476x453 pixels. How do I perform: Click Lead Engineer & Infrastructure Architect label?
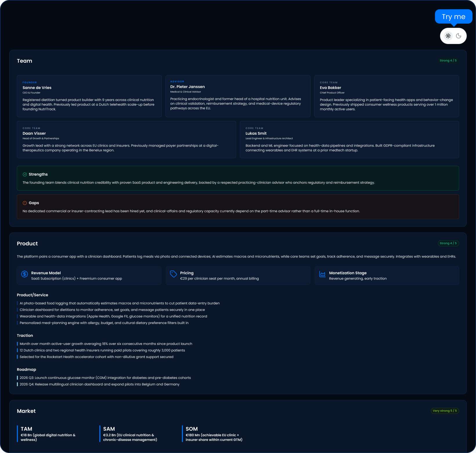pos(269,138)
